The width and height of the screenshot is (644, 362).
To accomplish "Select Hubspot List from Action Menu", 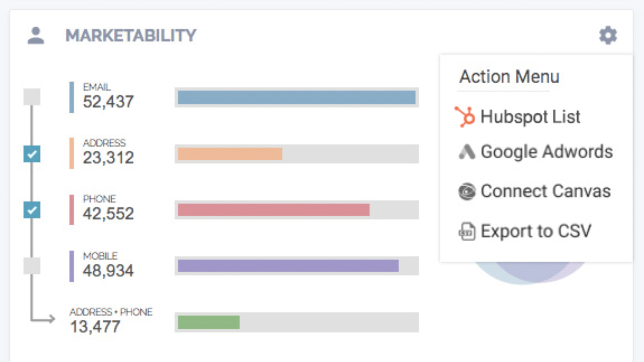I will pos(530,117).
